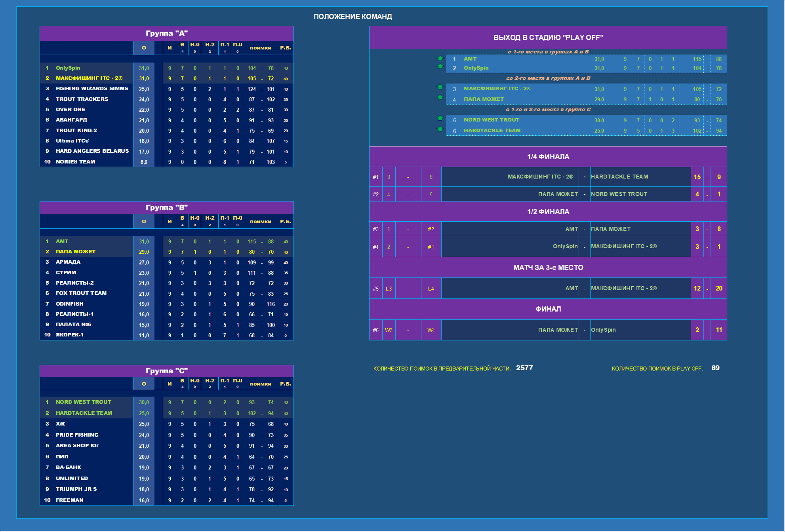Click OnlySpin in the final match row
Image resolution: width=785 pixels, height=532 pixels.
(x=603, y=330)
